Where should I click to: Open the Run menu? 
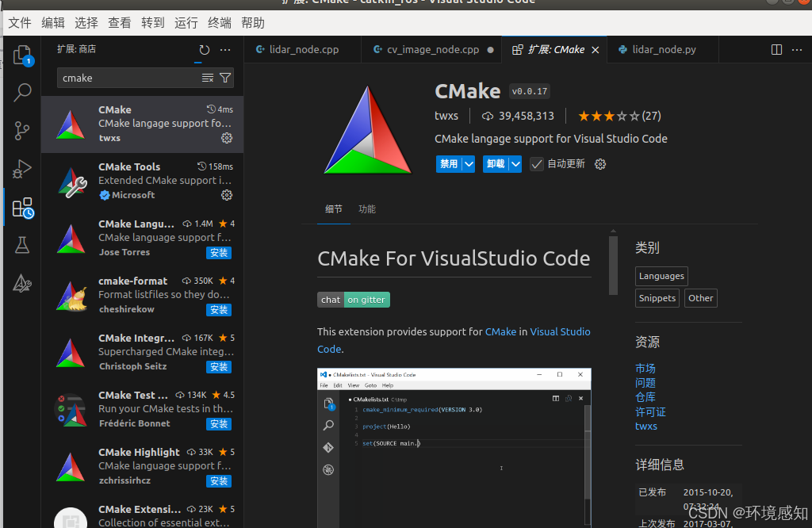[186, 23]
